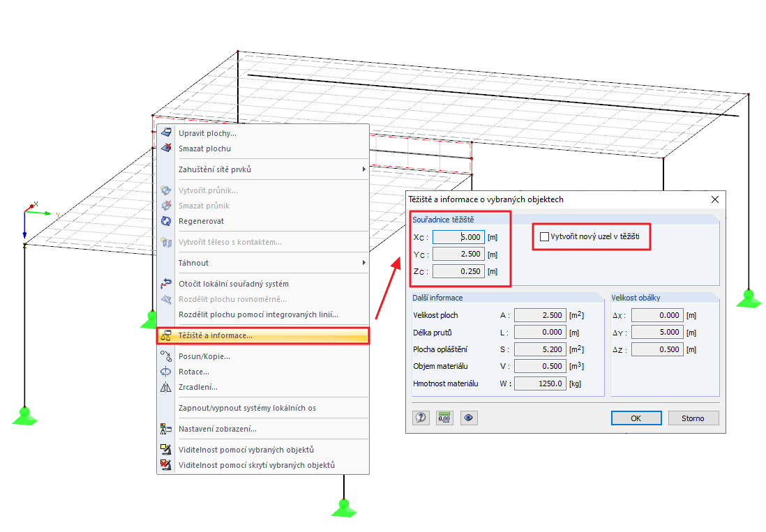Select Regenerovat menu entry
This screenshot has width=766, height=532.
(x=263, y=221)
